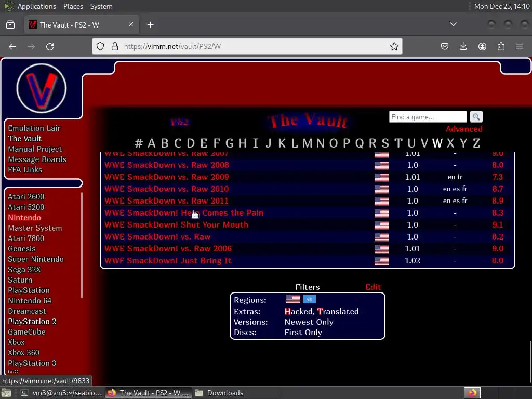
Task: Open WWE SmackDown! Shut Your Mouth
Action: click(x=176, y=224)
